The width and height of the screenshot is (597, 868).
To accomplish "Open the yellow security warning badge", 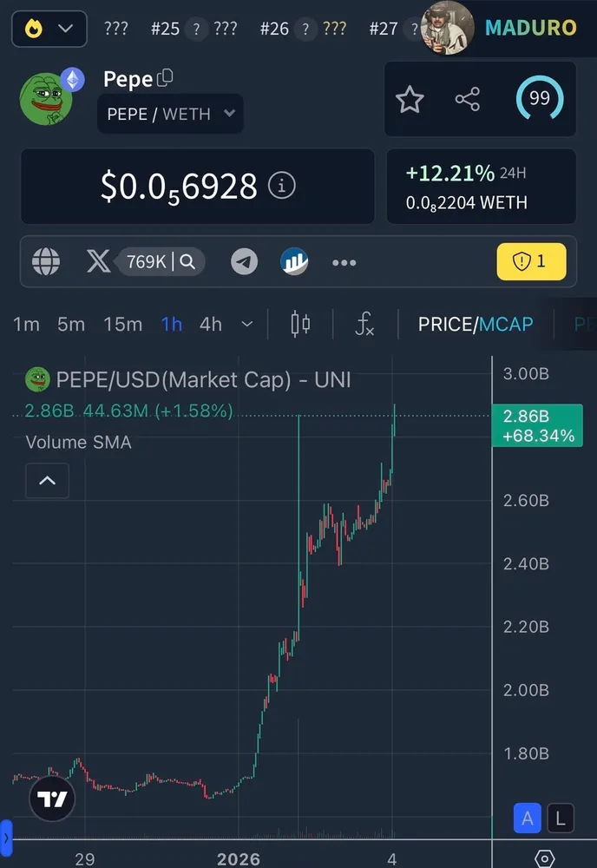I will point(531,261).
